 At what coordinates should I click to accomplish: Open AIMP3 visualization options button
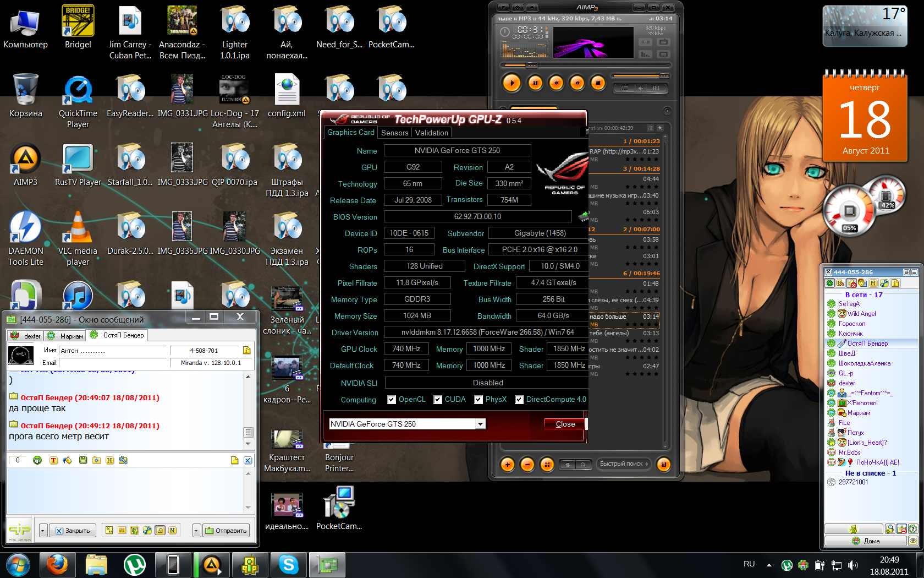tap(645, 54)
